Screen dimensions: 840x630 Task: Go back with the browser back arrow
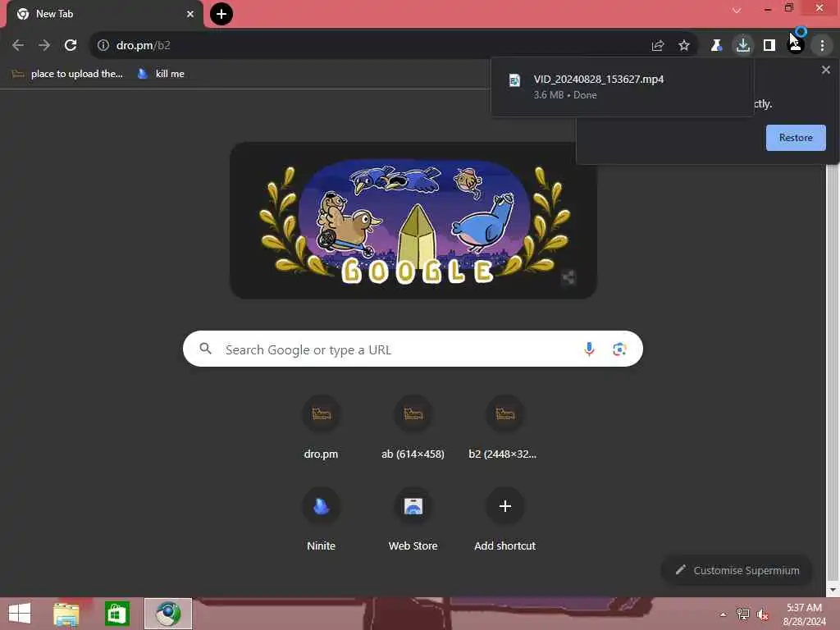pyautogui.click(x=18, y=46)
